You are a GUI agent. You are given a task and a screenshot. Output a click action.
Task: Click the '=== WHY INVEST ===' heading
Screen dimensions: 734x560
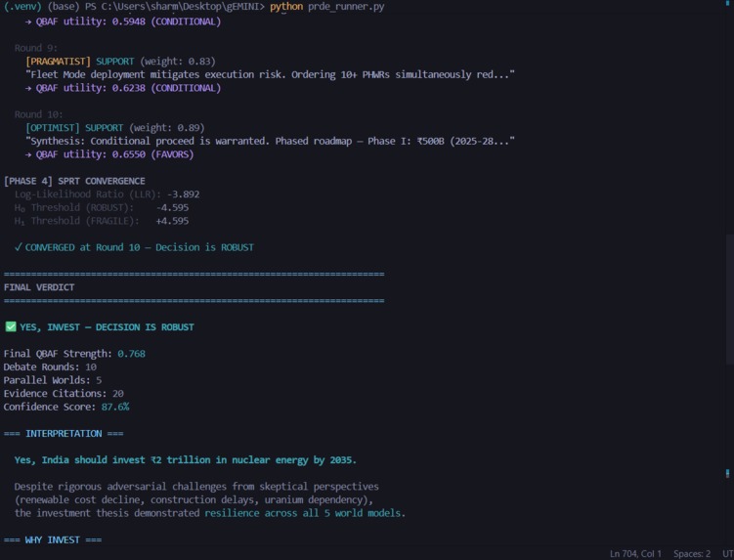(53, 539)
